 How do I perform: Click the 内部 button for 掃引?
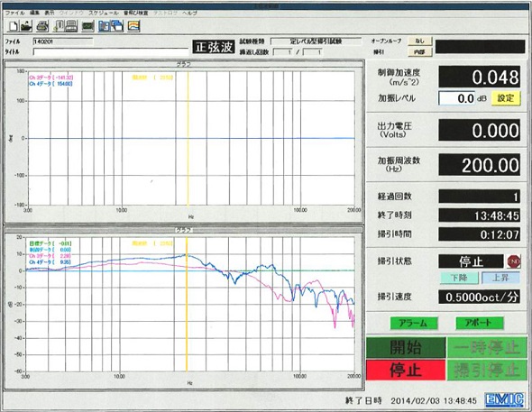click(420, 52)
